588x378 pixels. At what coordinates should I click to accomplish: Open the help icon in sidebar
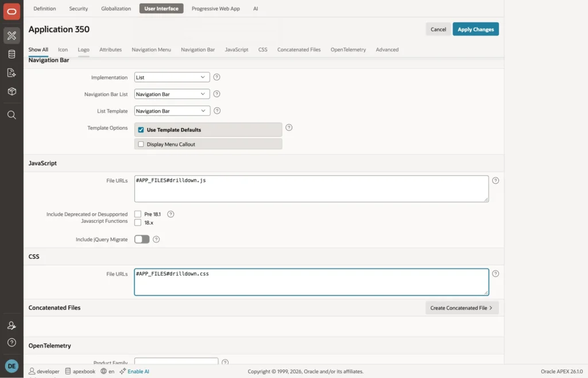(11, 342)
